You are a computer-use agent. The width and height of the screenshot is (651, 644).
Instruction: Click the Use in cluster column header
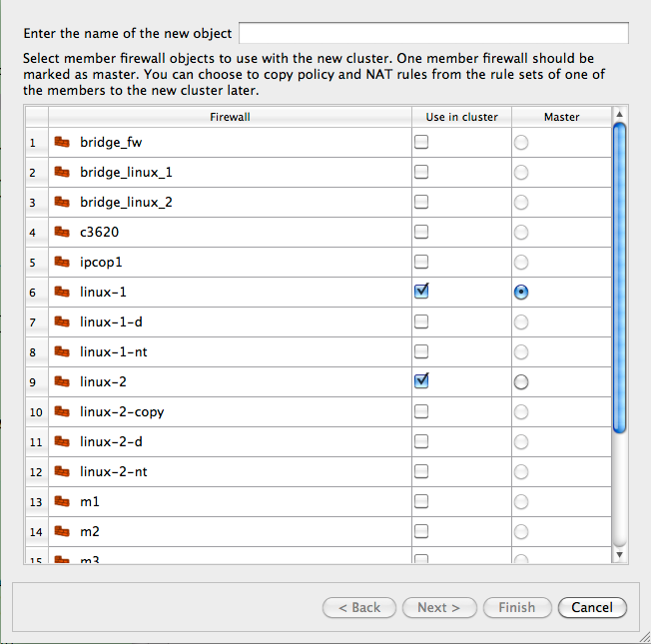click(x=461, y=117)
